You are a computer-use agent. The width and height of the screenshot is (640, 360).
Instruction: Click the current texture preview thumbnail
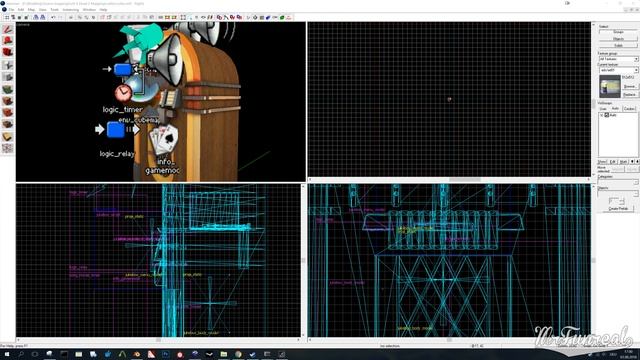(610, 86)
